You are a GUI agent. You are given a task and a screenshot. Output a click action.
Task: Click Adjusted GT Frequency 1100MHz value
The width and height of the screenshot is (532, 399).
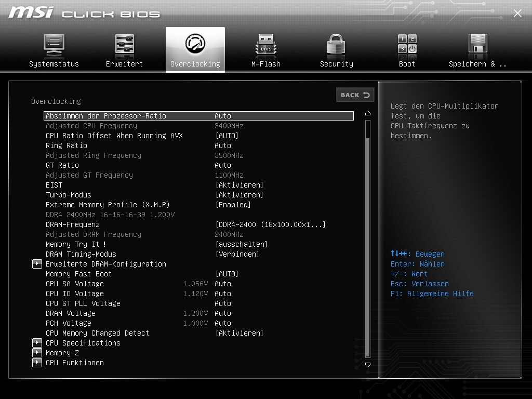tap(229, 175)
